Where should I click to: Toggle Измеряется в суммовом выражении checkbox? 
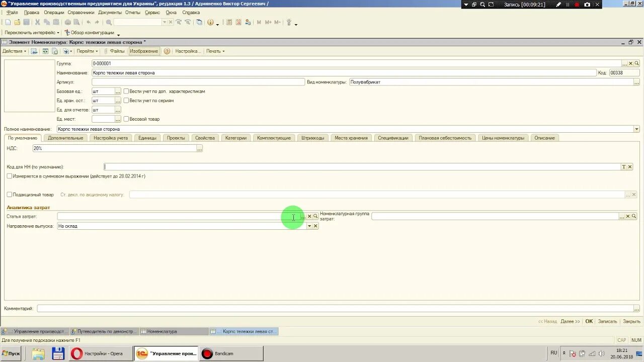[10, 176]
